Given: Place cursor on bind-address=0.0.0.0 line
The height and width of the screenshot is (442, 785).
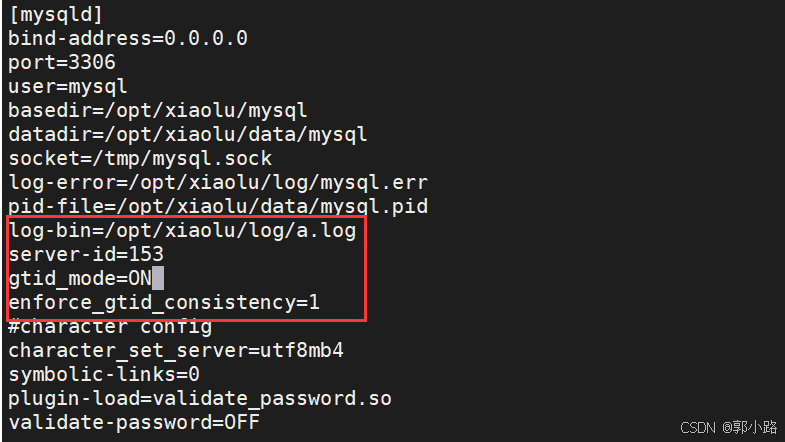Looking at the screenshot, I should click(128, 39).
